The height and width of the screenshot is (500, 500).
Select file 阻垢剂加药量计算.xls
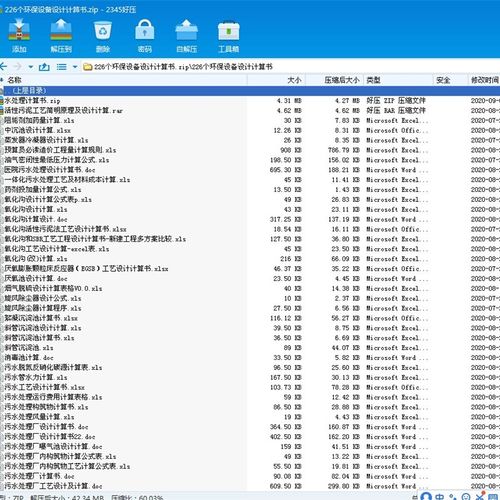coord(39,120)
